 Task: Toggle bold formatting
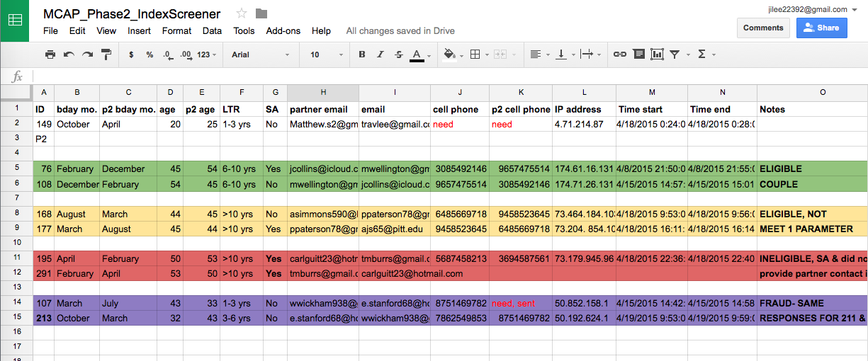(x=362, y=55)
